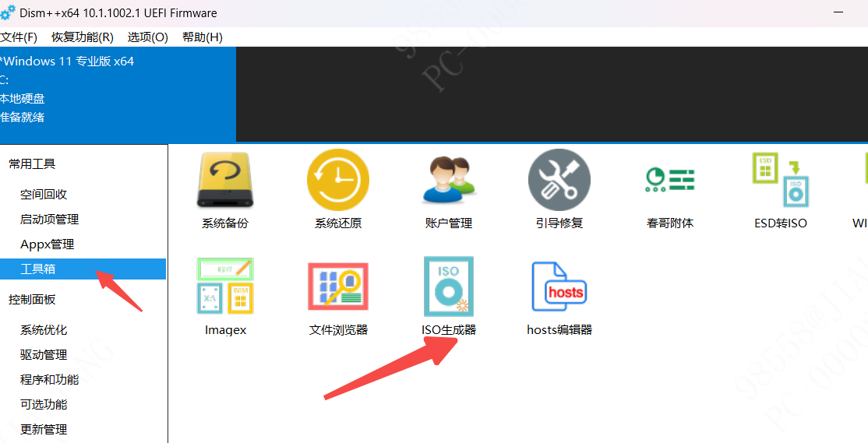Open the 系统备份 backup tool icon
The width and height of the screenshot is (868, 443).
tap(224, 180)
